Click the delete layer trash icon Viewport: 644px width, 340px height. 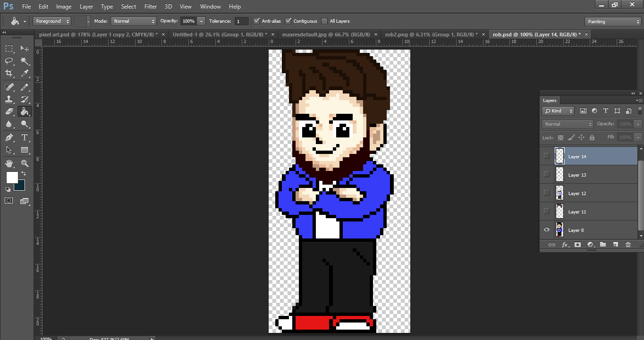coord(628,245)
